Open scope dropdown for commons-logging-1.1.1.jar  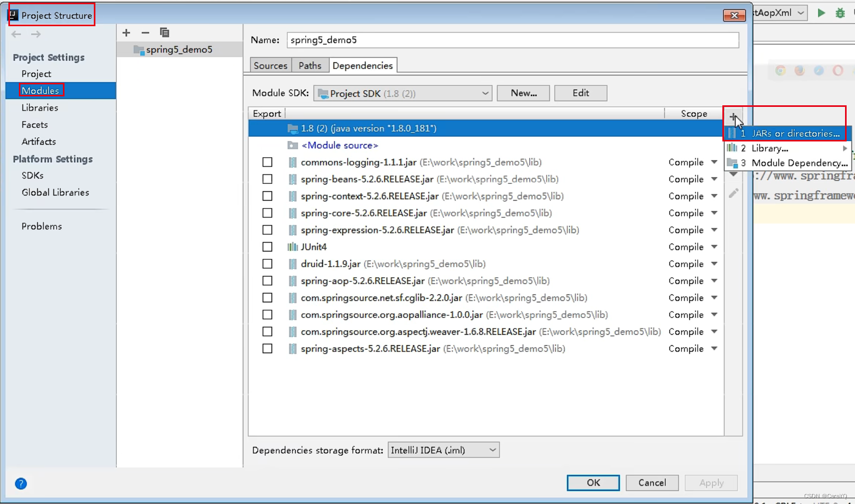714,162
